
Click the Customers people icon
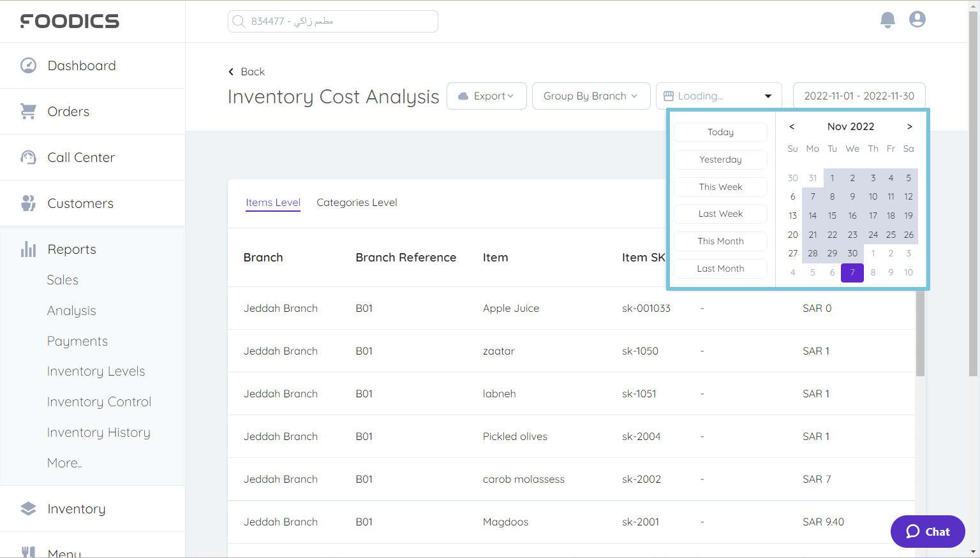(28, 203)
